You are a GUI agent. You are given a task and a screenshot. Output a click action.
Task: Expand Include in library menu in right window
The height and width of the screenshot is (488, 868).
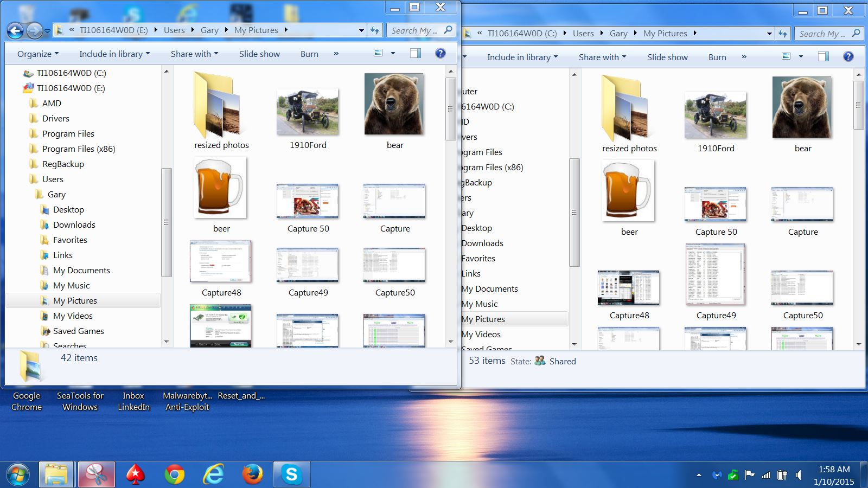tap(522, 57)
